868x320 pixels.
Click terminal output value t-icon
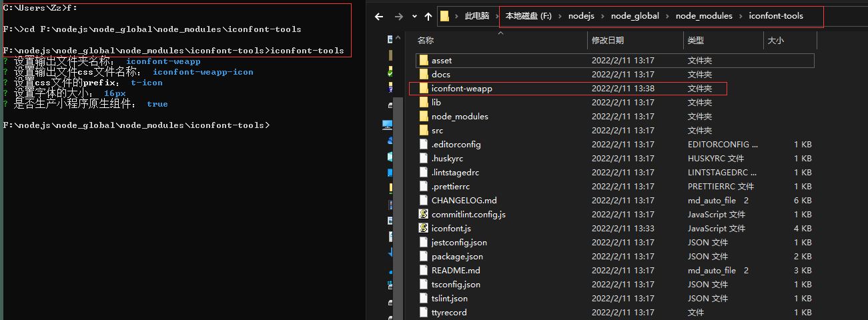pyautogui.click(x=147, y=83)
